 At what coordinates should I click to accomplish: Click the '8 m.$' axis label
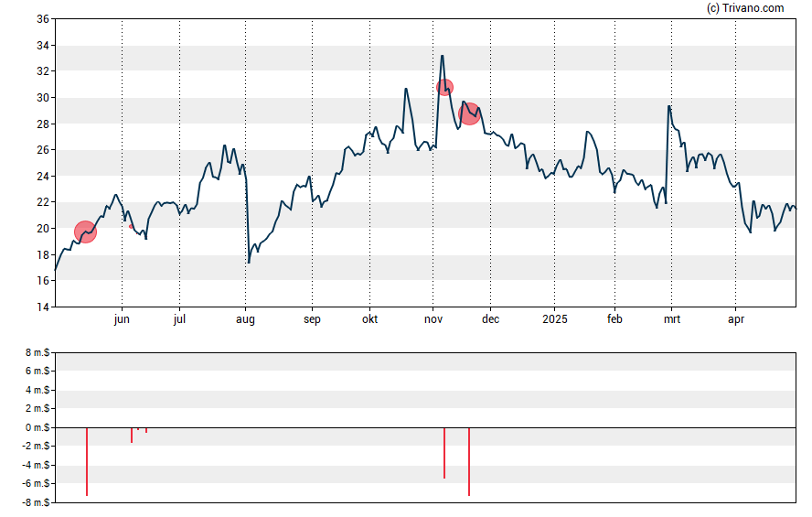(x=37, y=353)
